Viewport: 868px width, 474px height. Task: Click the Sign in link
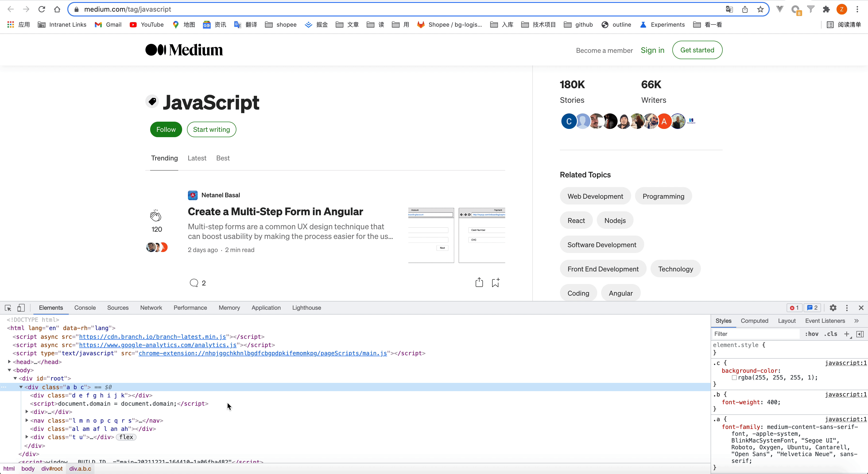[652, 50]
